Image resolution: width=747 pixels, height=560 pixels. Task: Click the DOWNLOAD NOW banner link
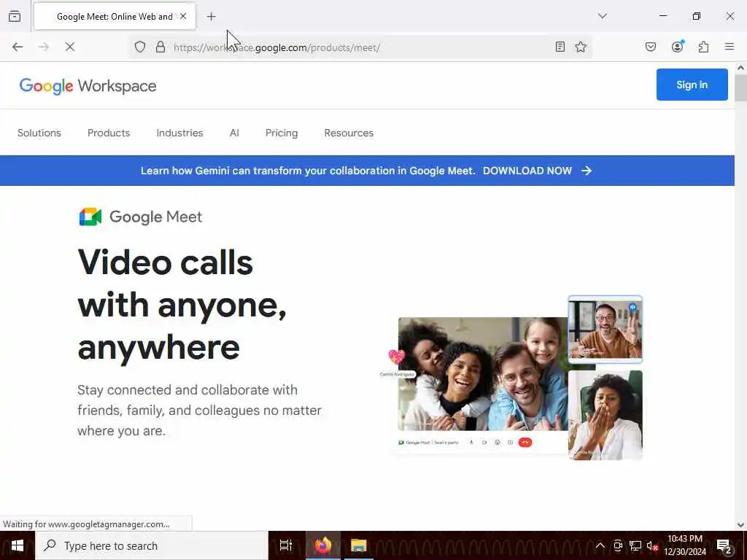click(527, 171)
